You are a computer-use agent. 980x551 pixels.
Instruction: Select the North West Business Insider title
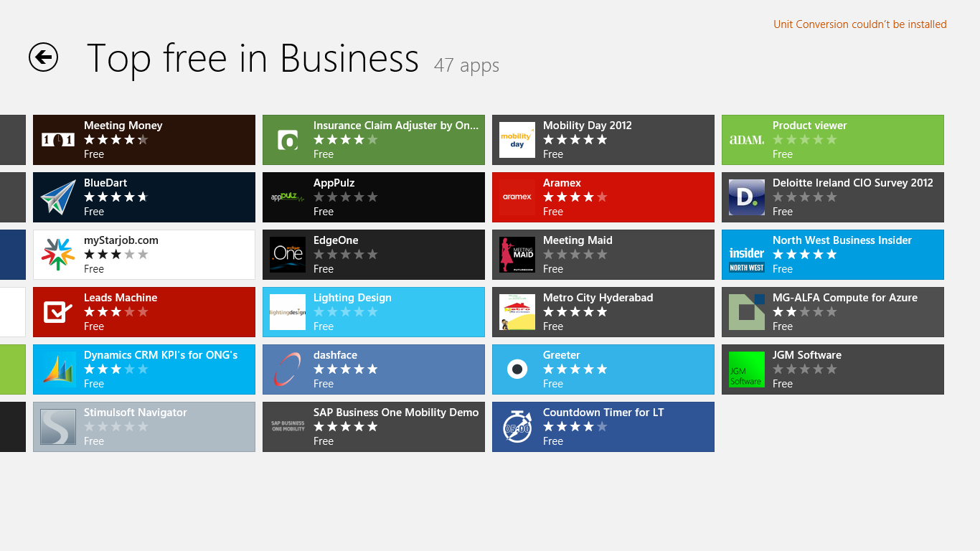click(842, 240)
